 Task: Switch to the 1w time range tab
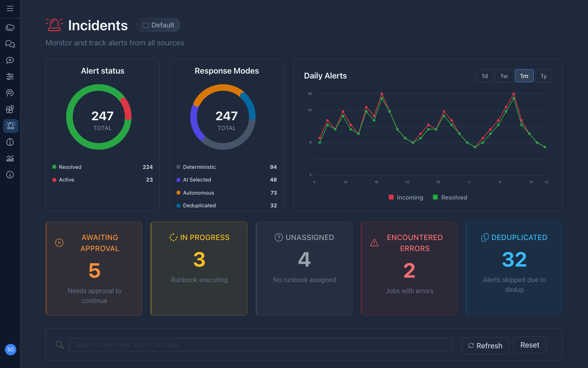[504, 76]
